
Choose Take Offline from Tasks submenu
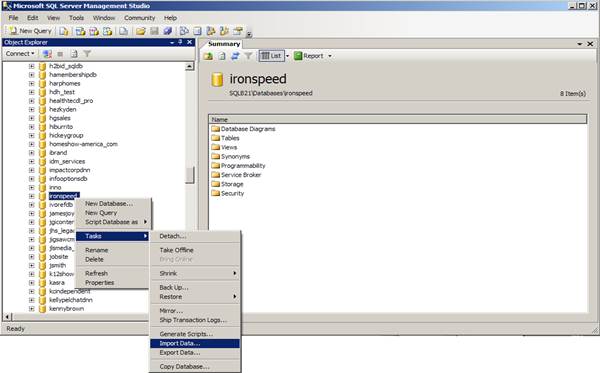(195, 250)
